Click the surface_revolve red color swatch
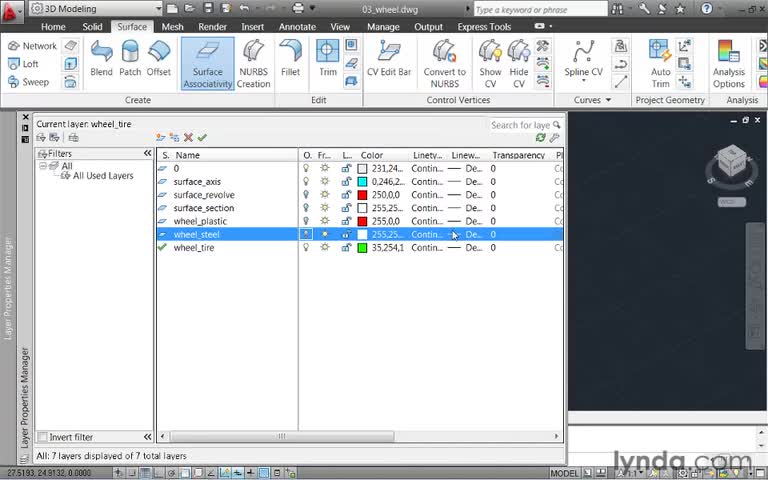This screenshot has height=480, width=768. 362,195
